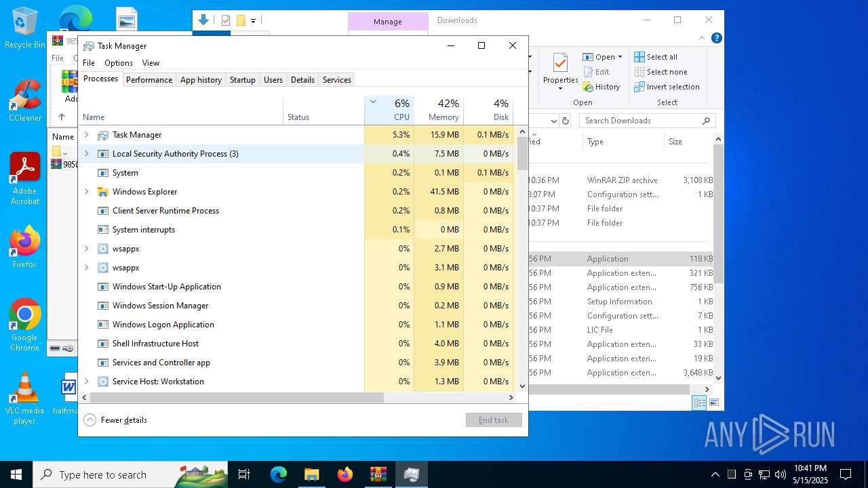Screen dimensions: 868x488
Task: Open the Task Manager View menu
Action: coord(151,63)
